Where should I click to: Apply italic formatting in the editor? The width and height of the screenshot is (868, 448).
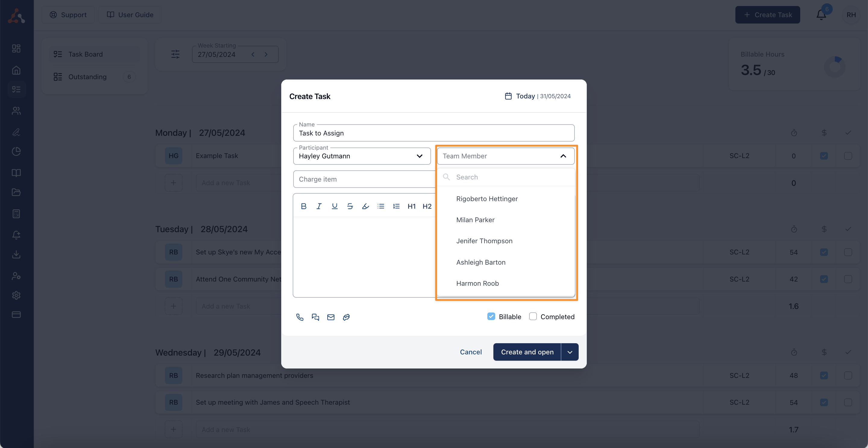tap(319, 206)
